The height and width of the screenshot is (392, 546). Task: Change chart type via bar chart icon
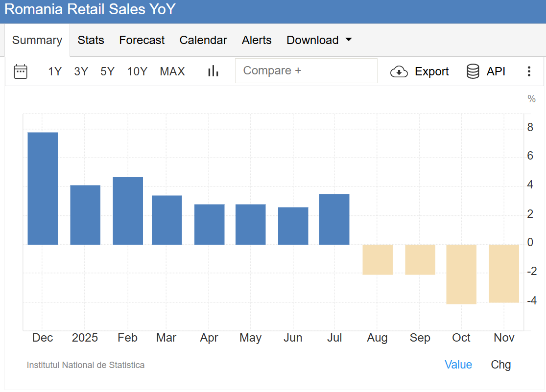[213, 71]
